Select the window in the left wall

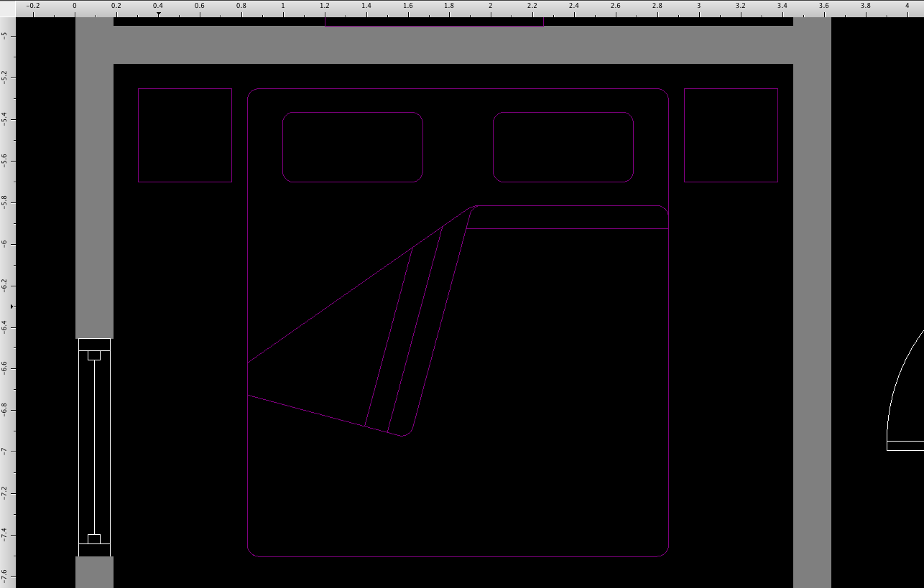coord(94,447)
